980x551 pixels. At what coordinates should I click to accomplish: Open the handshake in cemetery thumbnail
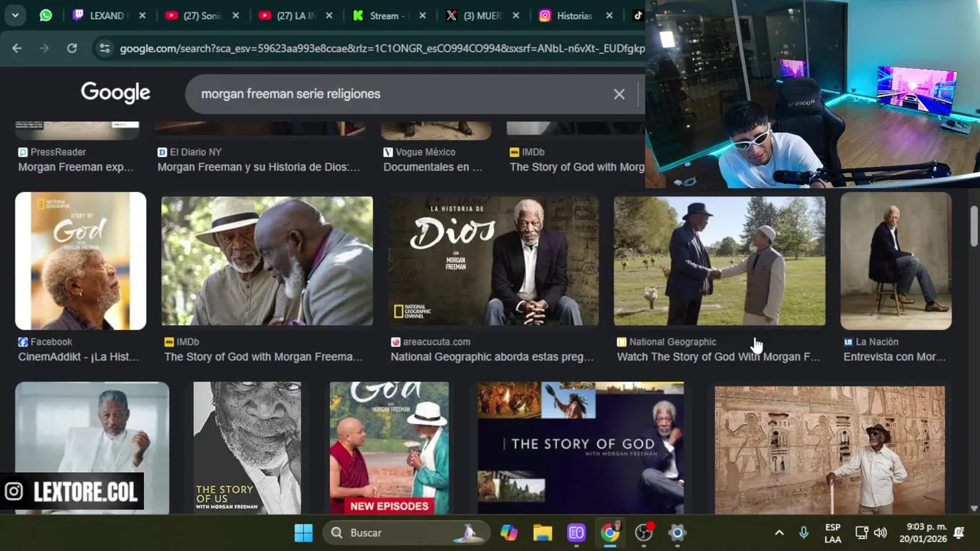pyautogui.click(x=720, y=261)
